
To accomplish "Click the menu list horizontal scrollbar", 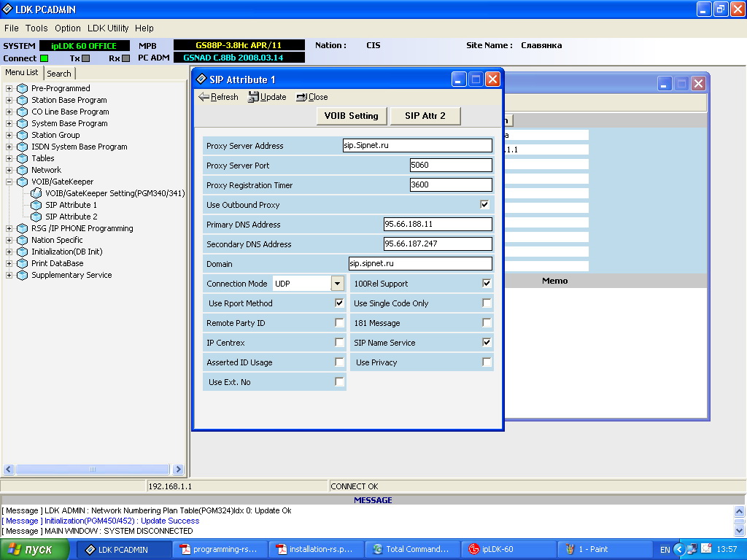I will pos(93,470).
